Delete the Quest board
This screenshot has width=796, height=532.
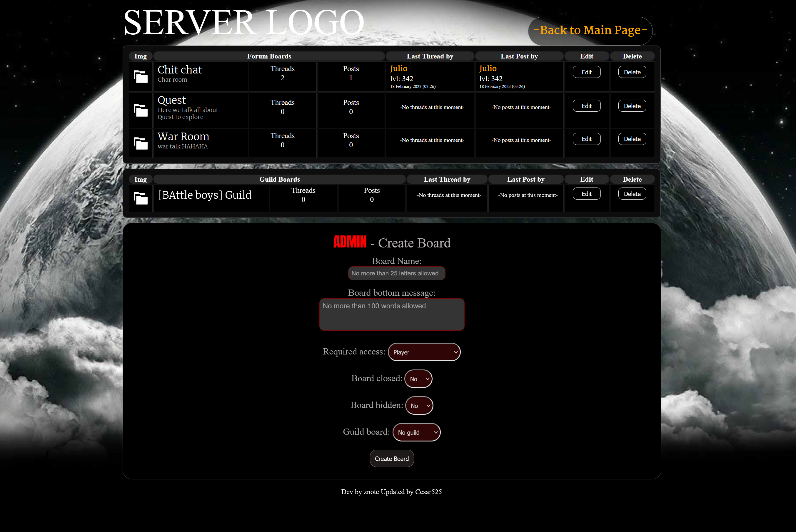632,106
